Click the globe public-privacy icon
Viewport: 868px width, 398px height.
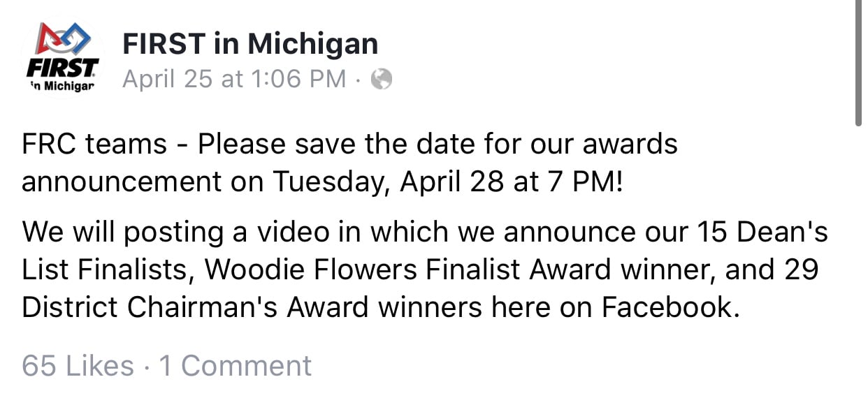pyautogui.click(x=381, y=80)
